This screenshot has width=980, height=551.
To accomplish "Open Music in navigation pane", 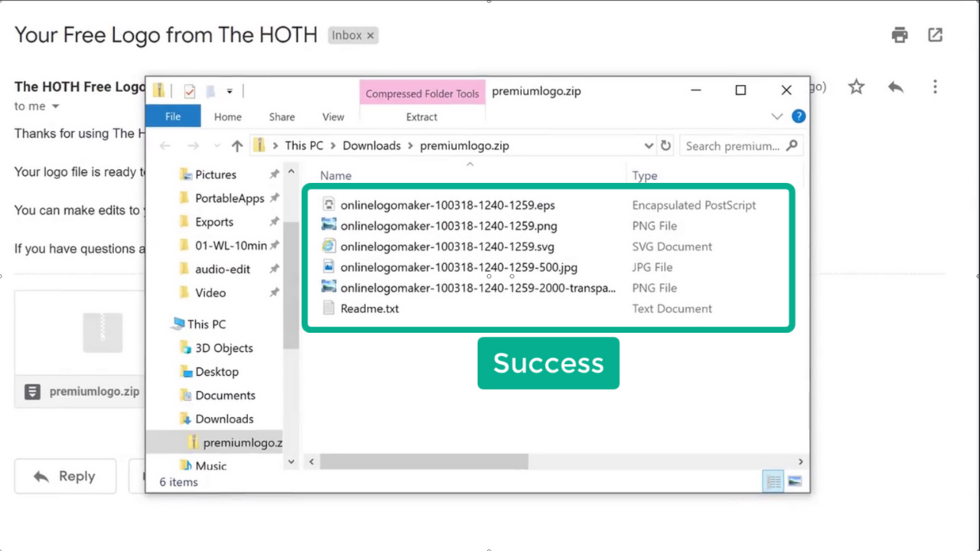I will [211, 465].
